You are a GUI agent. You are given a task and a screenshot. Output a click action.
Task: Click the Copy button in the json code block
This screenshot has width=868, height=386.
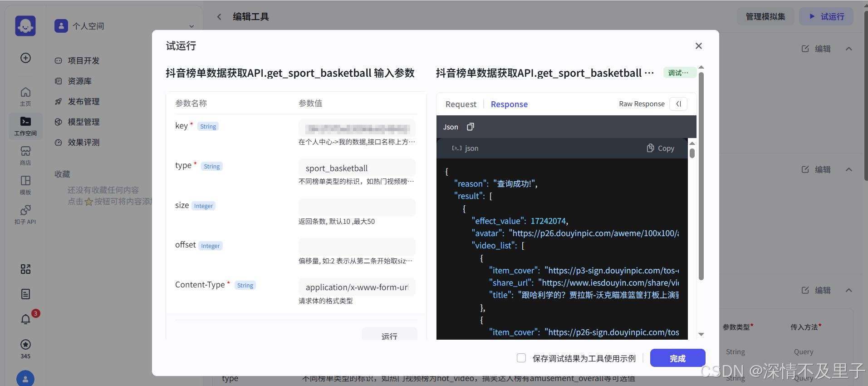(660, 148)
